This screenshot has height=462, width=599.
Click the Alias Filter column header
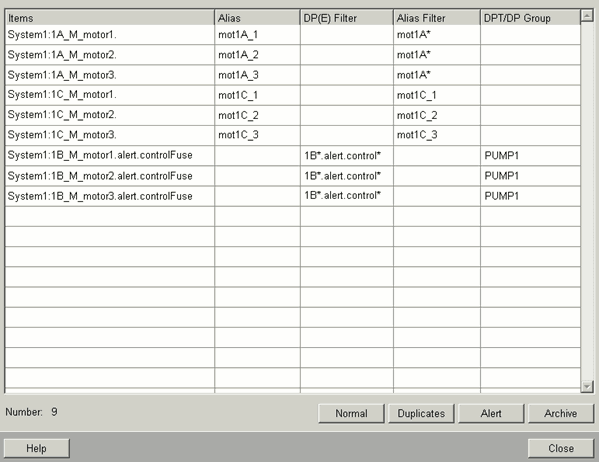[437, 18]
